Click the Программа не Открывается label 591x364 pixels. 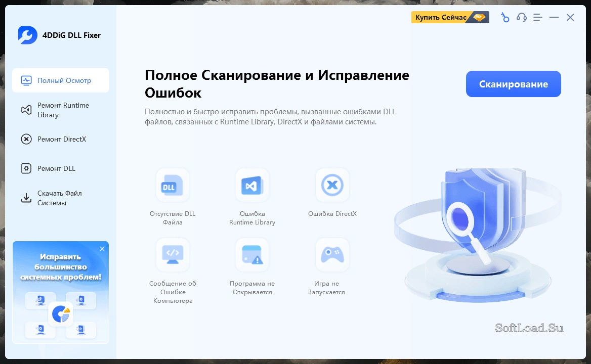(x=252, y=288)
